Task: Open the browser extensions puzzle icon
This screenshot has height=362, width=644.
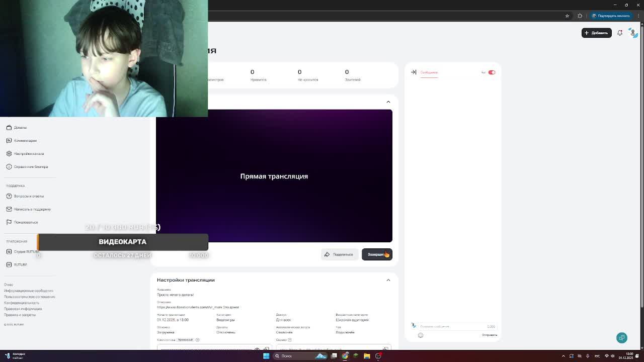Action: pyautogui.click(x=580, y=16)
